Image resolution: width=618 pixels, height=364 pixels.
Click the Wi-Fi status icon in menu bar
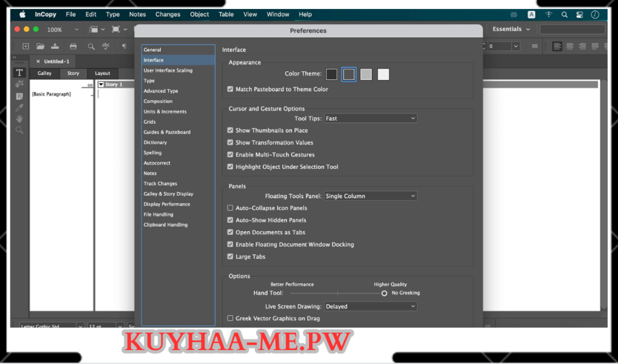[549, 14]
